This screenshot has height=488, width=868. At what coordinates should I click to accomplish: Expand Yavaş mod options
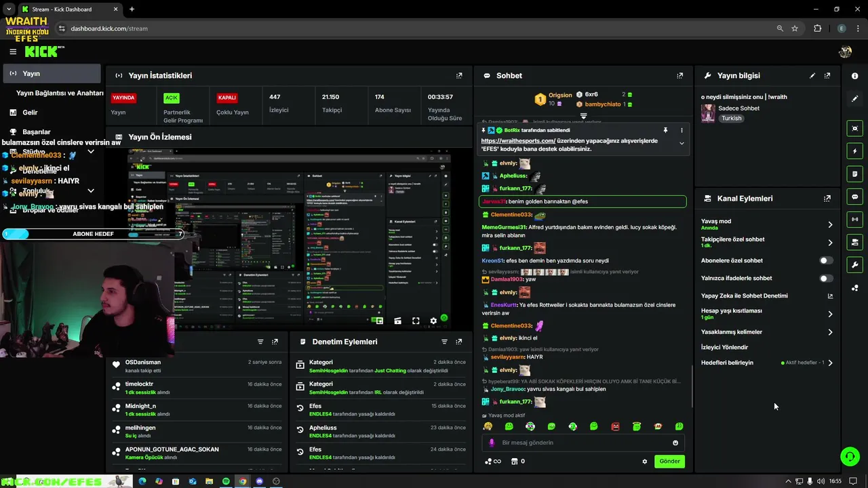point(830,224)
